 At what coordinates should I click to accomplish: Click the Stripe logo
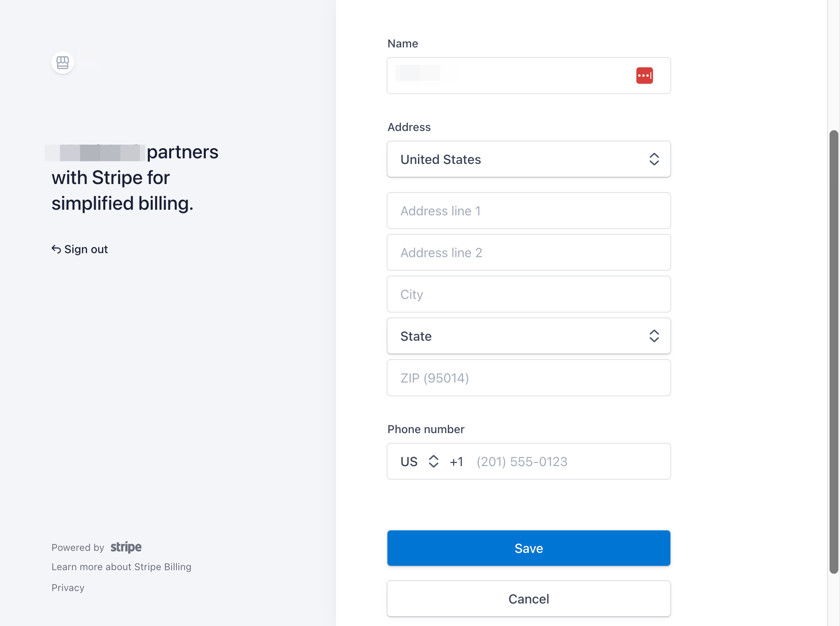[126, 547]
